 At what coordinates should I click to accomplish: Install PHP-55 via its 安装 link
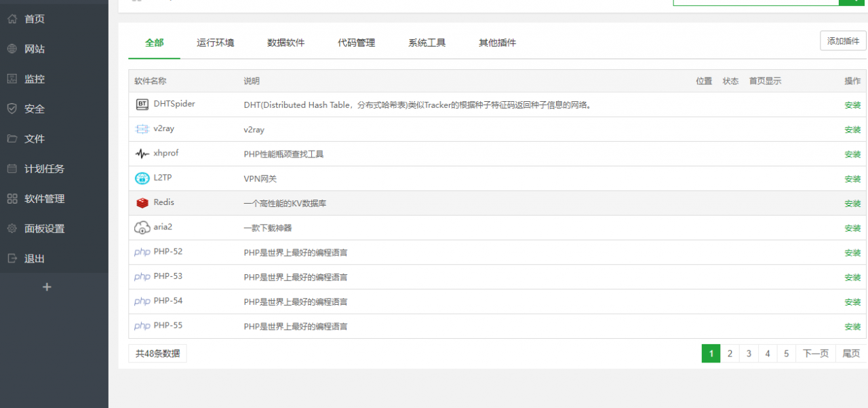click(852, 327)
